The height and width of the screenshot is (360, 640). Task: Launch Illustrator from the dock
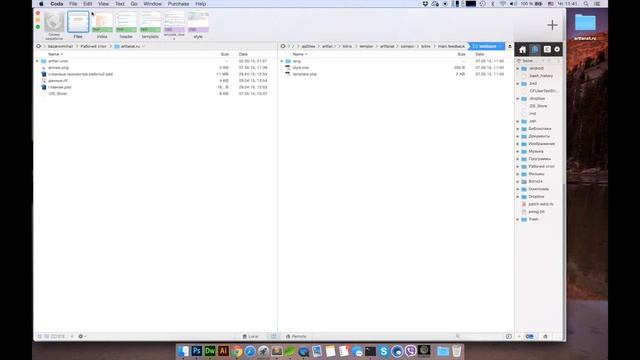click(223, 351)
